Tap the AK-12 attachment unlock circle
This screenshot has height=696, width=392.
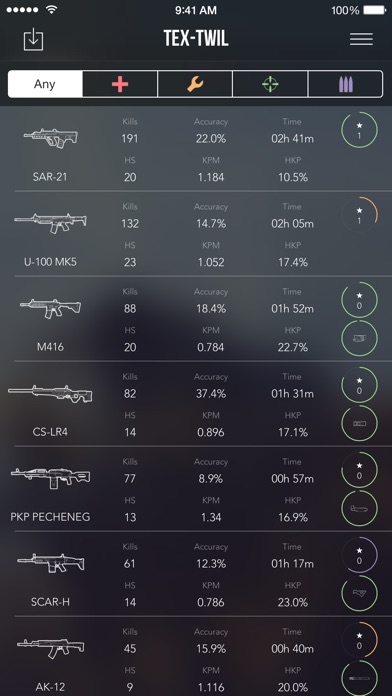tap(359, 678)
